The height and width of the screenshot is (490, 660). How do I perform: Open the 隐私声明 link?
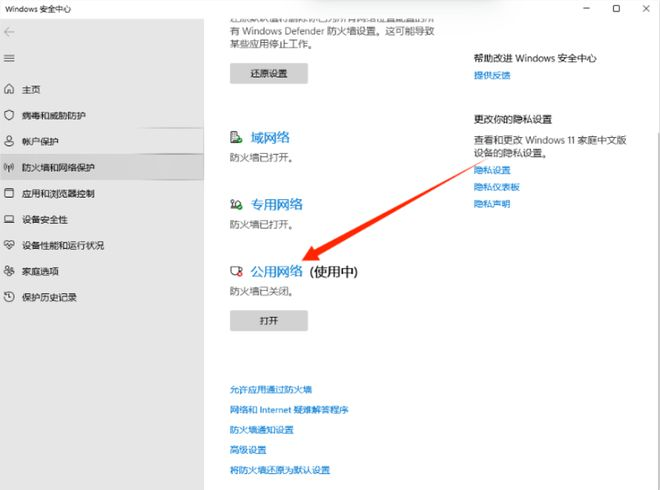pyautogui.click(x=492, y=204)
